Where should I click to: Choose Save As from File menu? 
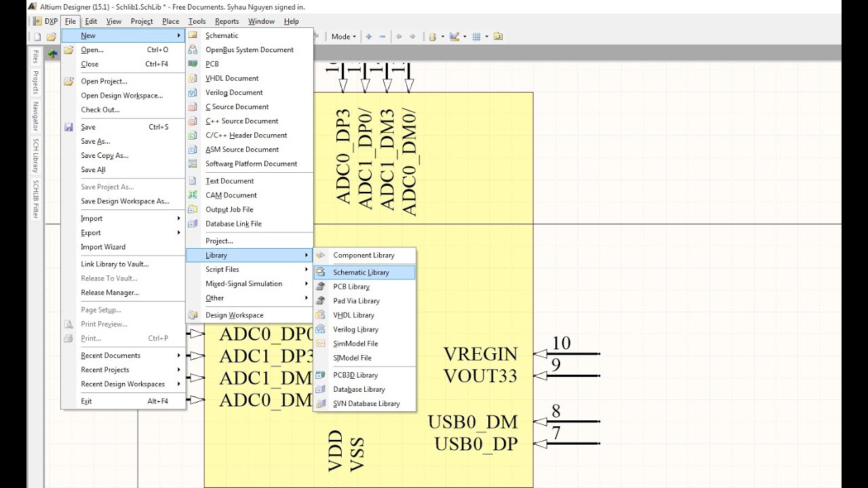123,141
